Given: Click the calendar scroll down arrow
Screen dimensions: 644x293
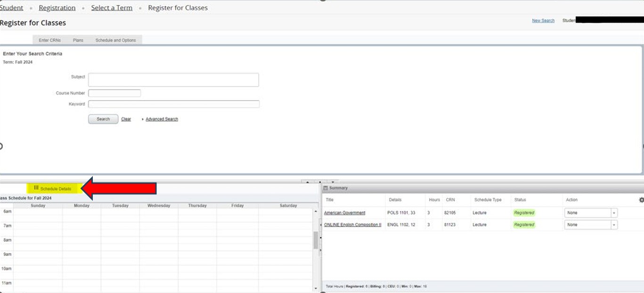Looking at the screenshot, I should (316, 288).
